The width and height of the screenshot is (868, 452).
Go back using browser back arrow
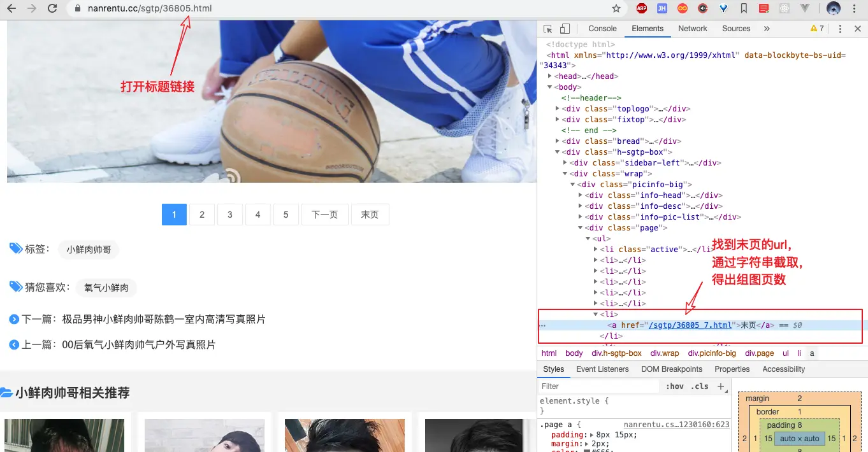12,8
